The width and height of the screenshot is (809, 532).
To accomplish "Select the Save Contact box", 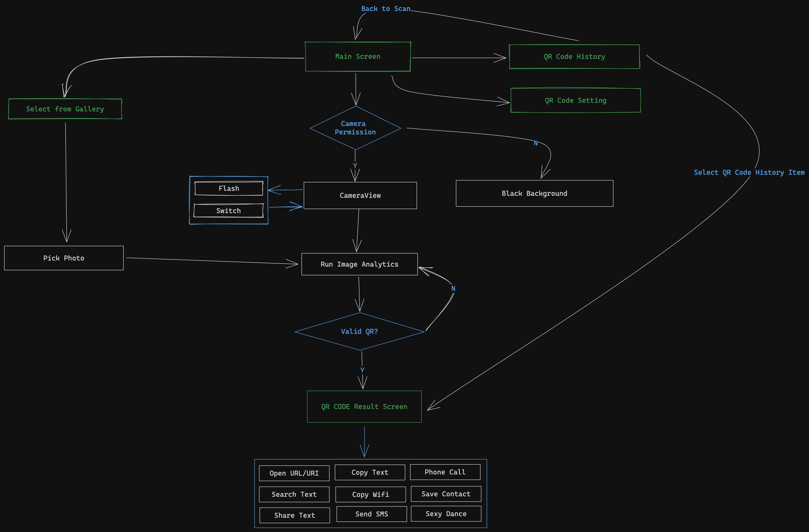I will pos(446,494).
